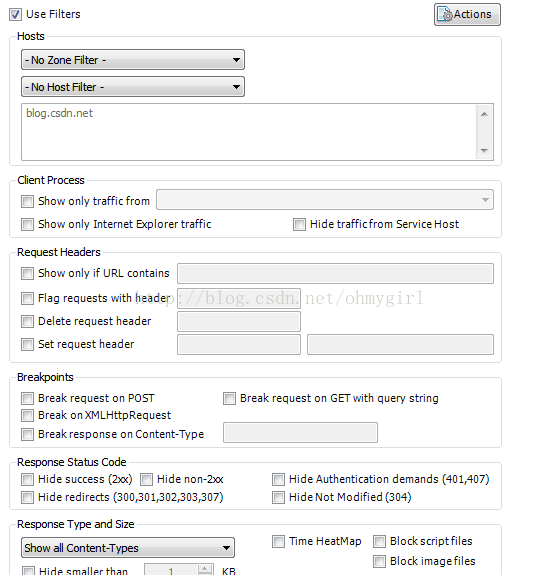Screen dimensions: 542x575
Task: Check Hide Not Modified (304)
Action: click(x=278, y=498)
